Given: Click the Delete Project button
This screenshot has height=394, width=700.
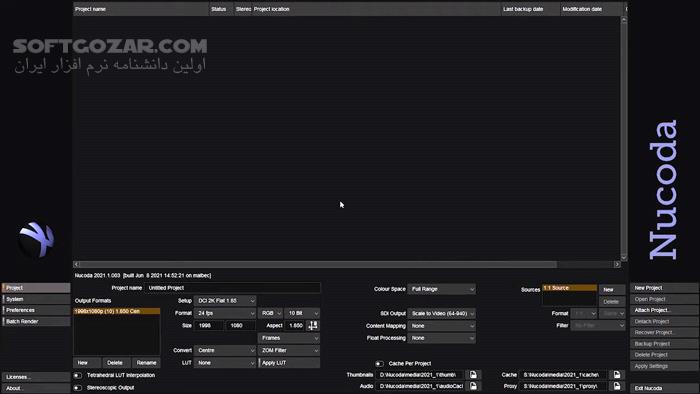Looking at the screenshot, I should click(664, 355).
